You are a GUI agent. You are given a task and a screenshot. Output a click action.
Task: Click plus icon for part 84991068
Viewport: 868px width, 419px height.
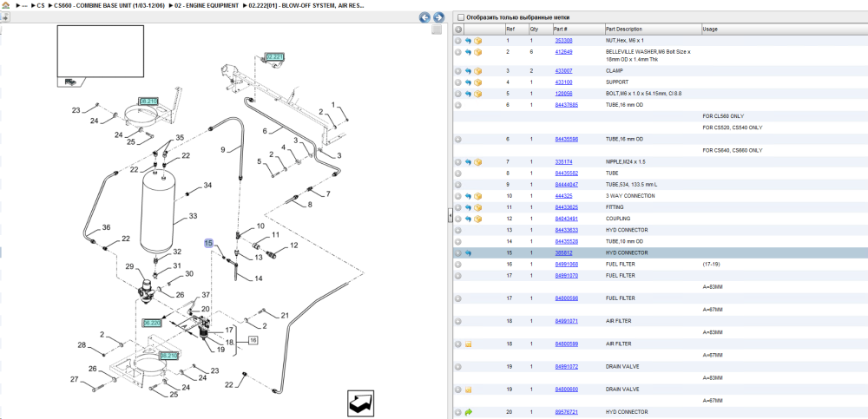(x=458, y=265)
